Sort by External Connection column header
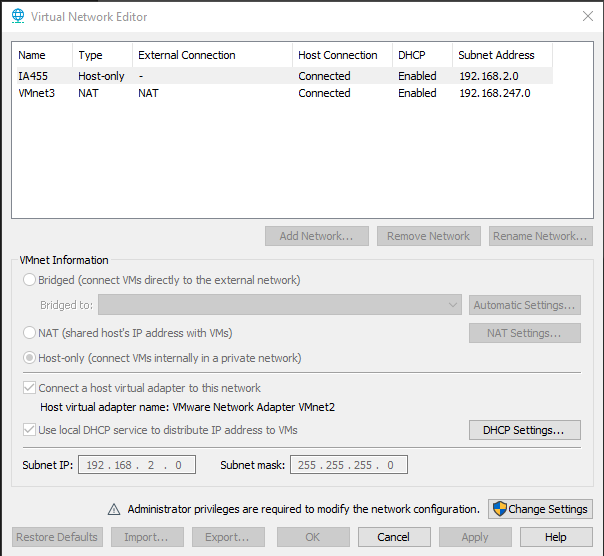 [212, 55]
